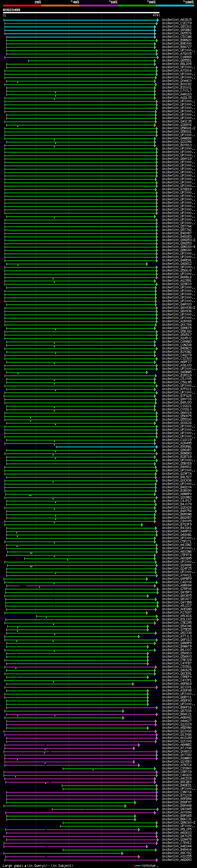
Task: Select the UniRef100_A4A627 row label
Action: point(177,721)
